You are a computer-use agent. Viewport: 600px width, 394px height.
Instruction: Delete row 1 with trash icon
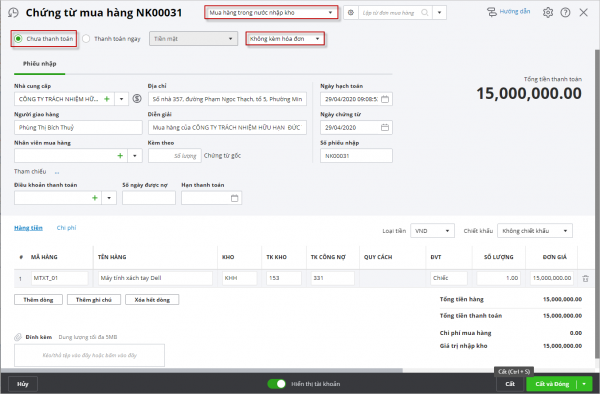[x=585, y=278]
